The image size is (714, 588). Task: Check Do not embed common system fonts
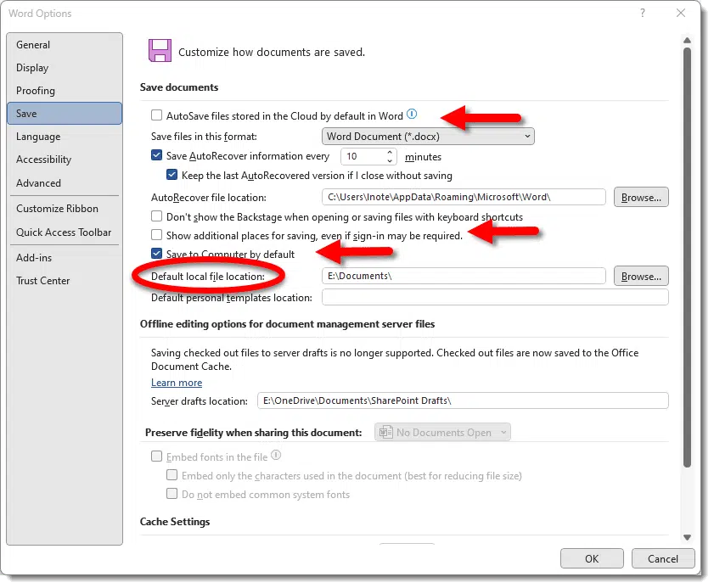[x=171, y=494]
